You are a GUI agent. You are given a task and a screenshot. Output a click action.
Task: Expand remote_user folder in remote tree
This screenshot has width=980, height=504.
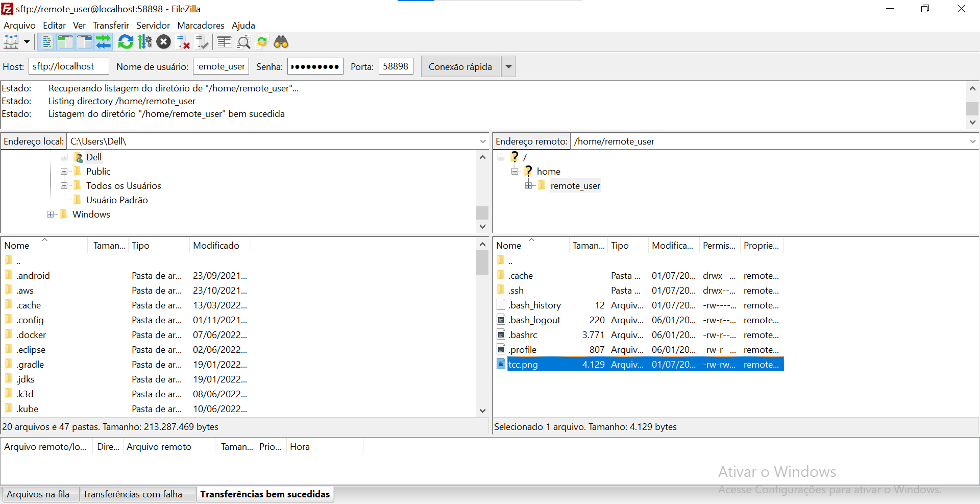pyautogui.click(x=528, y=185)
